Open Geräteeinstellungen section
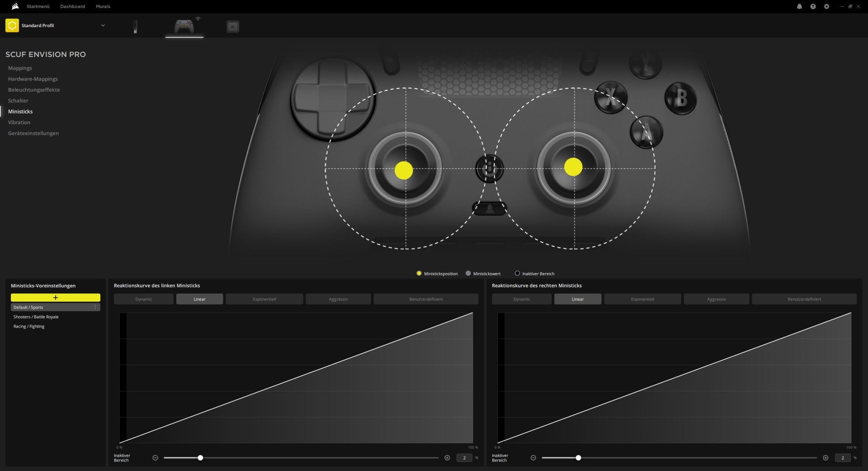 point(33,133)
